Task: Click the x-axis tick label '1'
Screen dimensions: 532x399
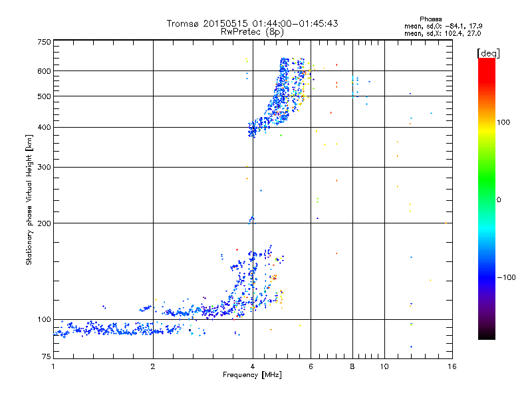Action: (x=53, y=366)
